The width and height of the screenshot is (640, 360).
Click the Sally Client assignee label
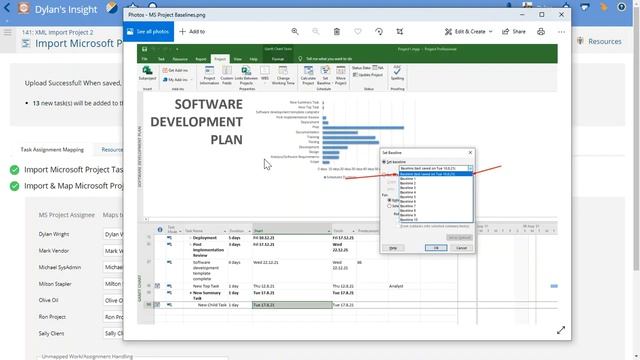pyautogui.click(x=51, y=333)
